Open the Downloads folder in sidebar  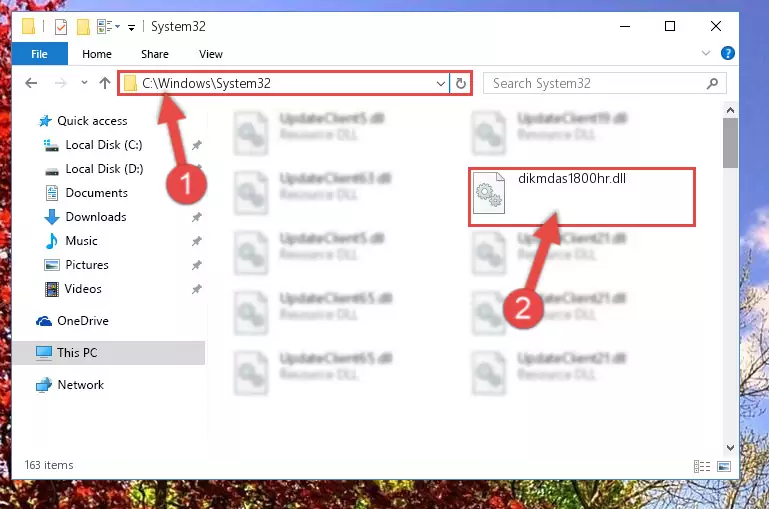point(96,217)
